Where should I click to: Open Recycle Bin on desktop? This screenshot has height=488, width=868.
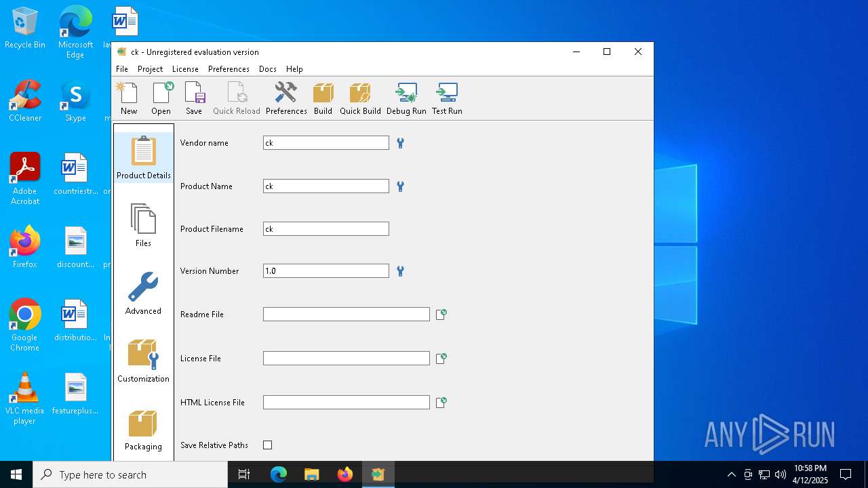[x=25, y=28]
